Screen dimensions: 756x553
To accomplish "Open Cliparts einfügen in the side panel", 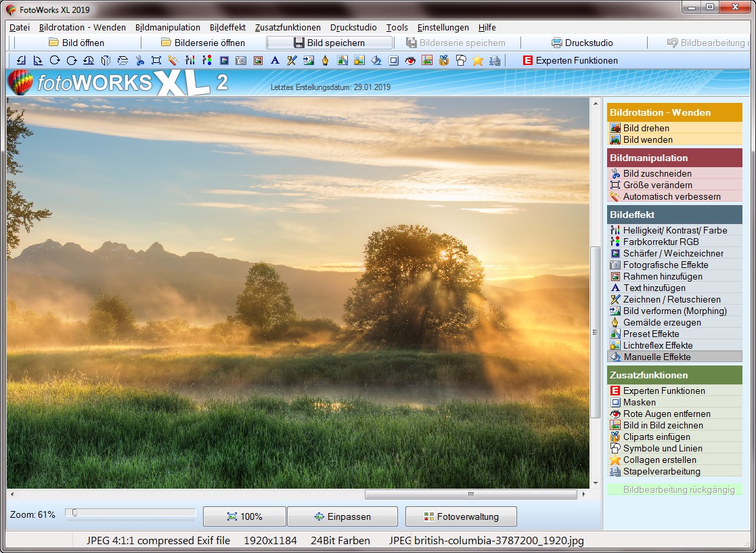I will (x=657, y=437).
